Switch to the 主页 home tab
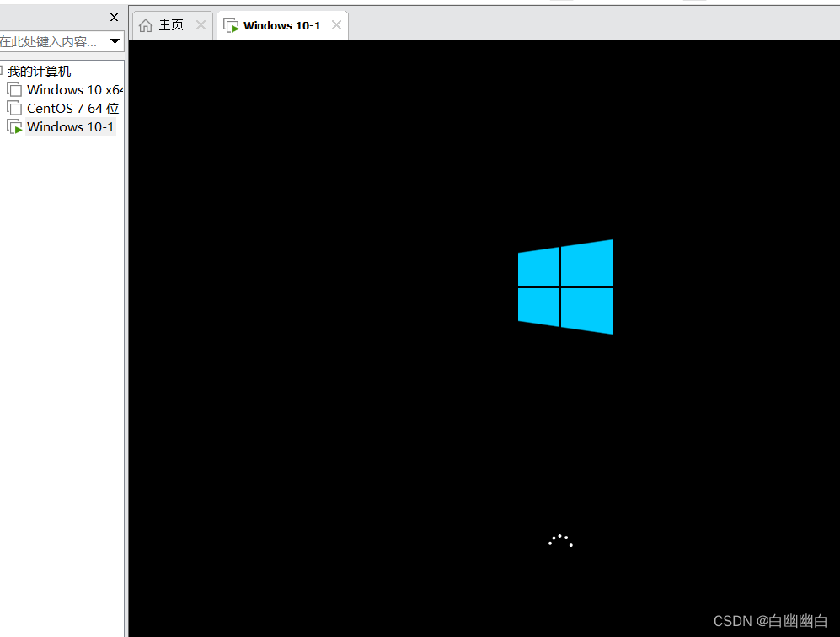 171,25
